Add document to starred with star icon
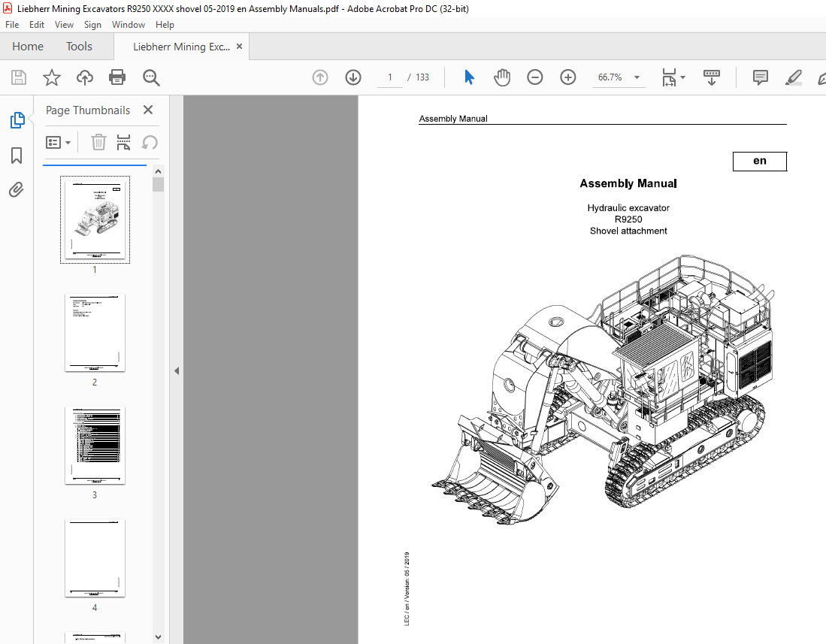The width and height of the screenshot is (826, 644). pyautogui.click(x=52, y=77)
